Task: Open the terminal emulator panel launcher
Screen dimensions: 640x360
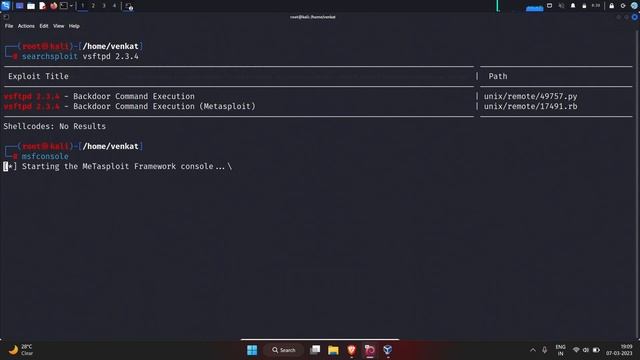Action: click(x=64, y=6)
